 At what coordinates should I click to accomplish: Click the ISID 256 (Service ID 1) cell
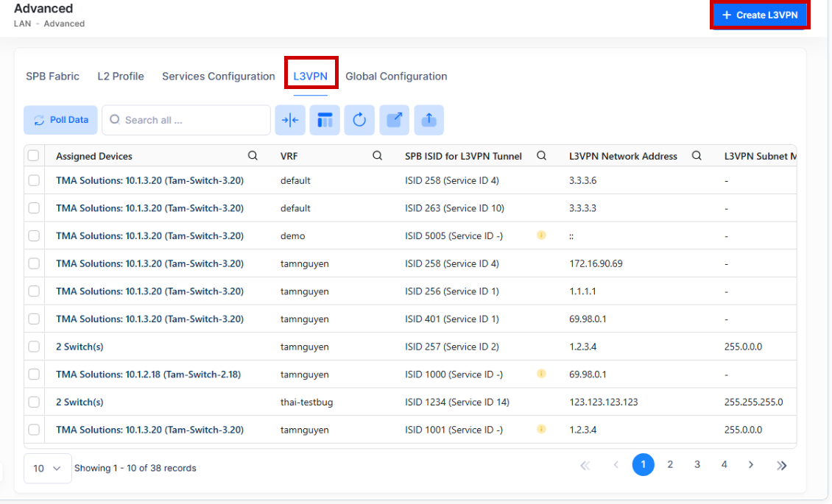coord(451,291)
